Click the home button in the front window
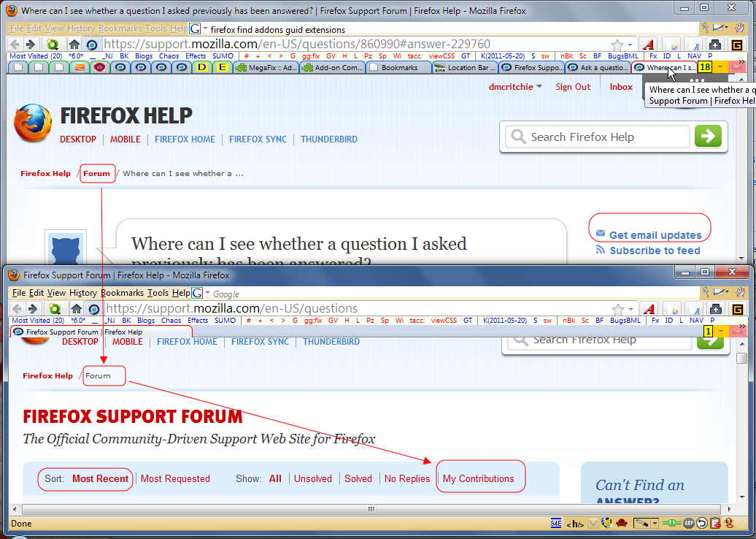Viewport: 756px width, 539px height. (x=76, y=308)
